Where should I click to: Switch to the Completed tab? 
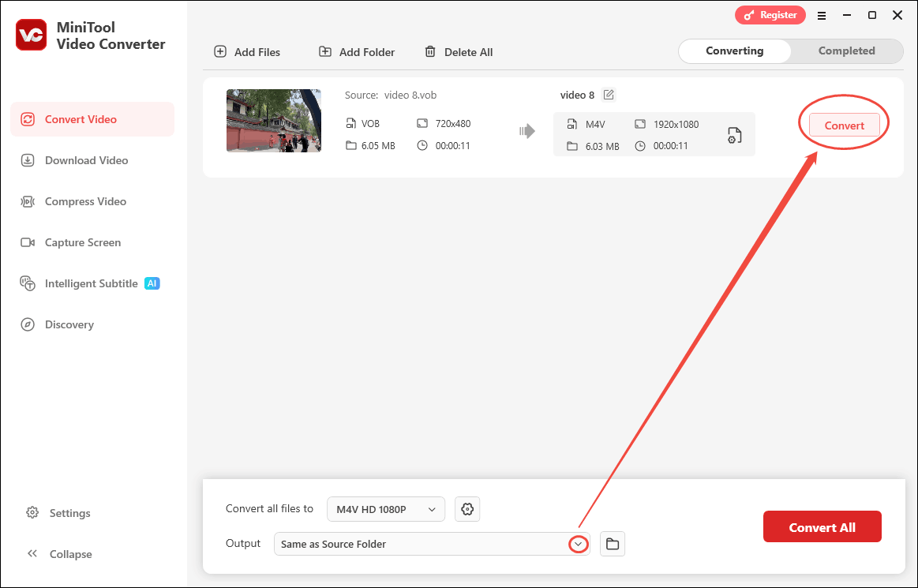846,51
